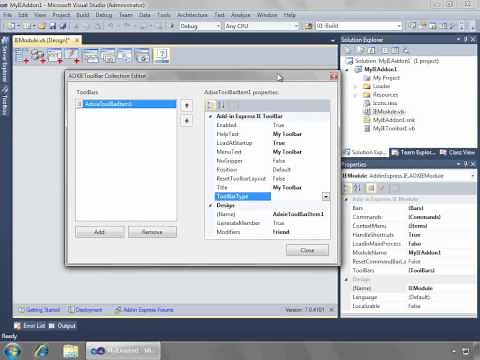Image resolution: width=480 pixels, height=360 pixels.
Task: Open the Project menu
Action: 61,15
